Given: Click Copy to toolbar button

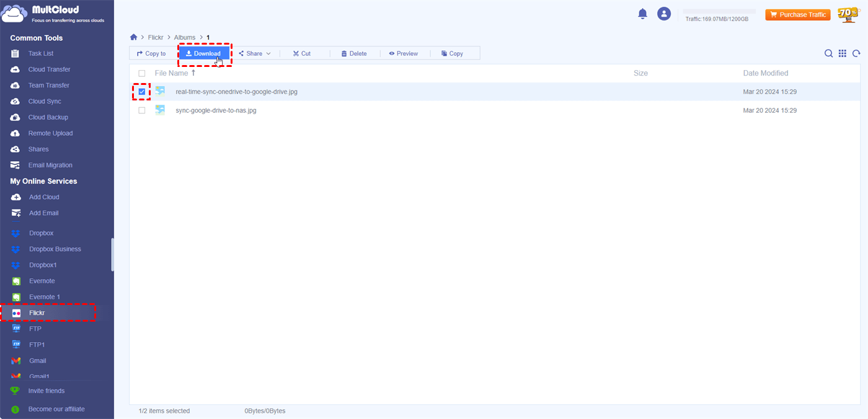Looking at the screenshot, I should [x=151, y=54].
